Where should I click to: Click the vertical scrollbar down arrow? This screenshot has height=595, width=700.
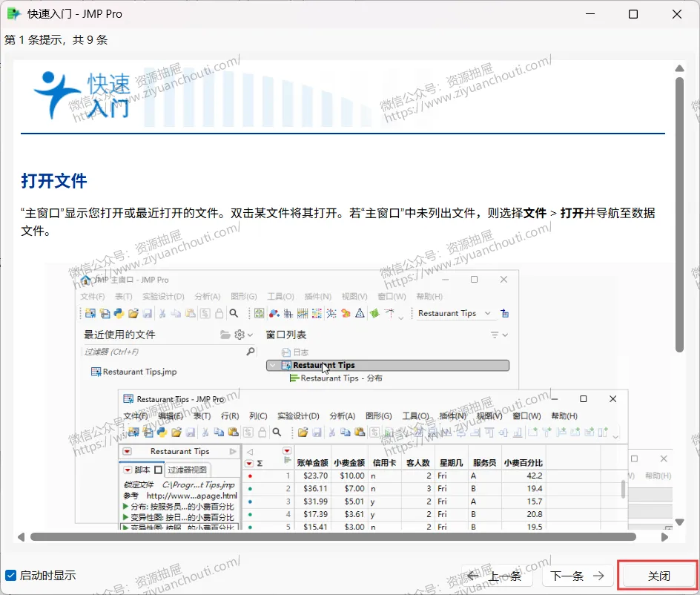tap(679, 522)
